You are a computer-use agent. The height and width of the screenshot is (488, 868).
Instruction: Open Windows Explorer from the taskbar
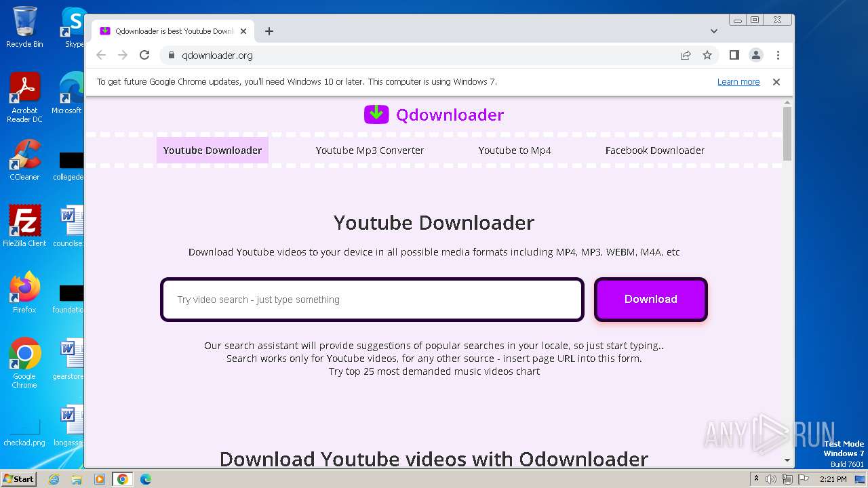(x=77, y=479)
